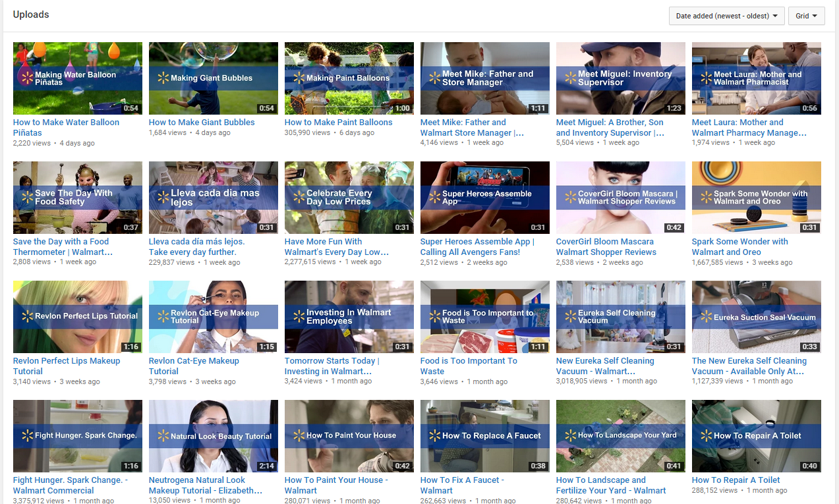
Task: Open Meet Mike: Father and Store Manager thumbnail
Action: [x=485, y=78]
